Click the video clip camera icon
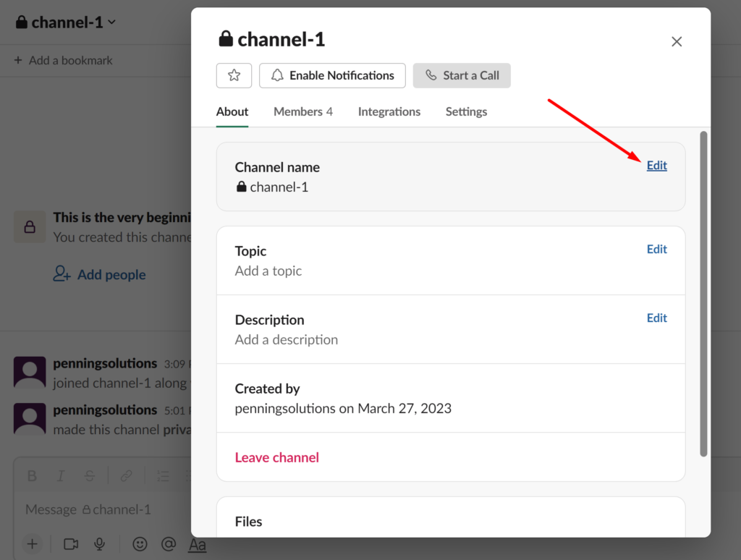The image size is (741, 560). coord(71,544)
